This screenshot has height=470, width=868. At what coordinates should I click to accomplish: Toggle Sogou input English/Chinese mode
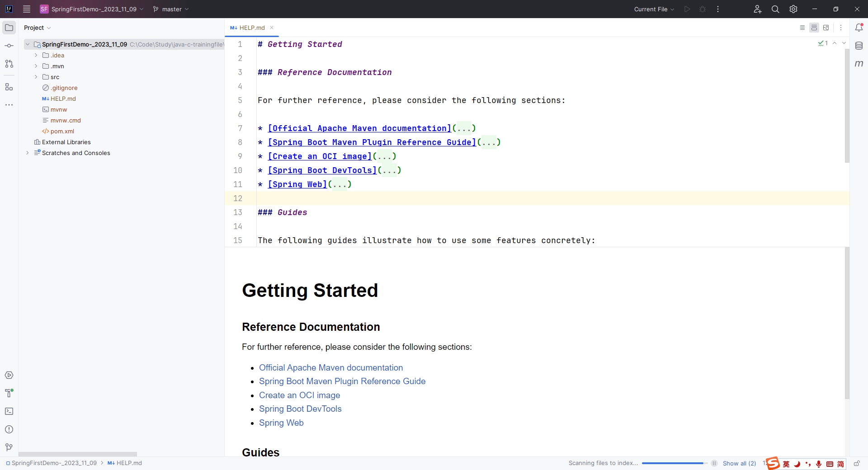coord(786,464)
